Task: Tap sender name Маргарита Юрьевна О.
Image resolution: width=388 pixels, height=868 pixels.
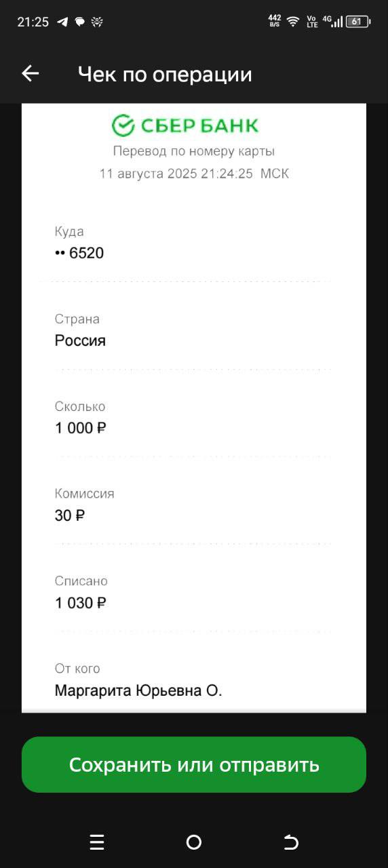Action: click(138, 690)
